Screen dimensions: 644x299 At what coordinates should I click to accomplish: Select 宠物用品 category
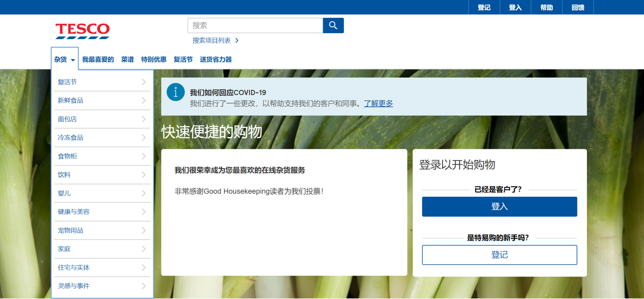70,231
